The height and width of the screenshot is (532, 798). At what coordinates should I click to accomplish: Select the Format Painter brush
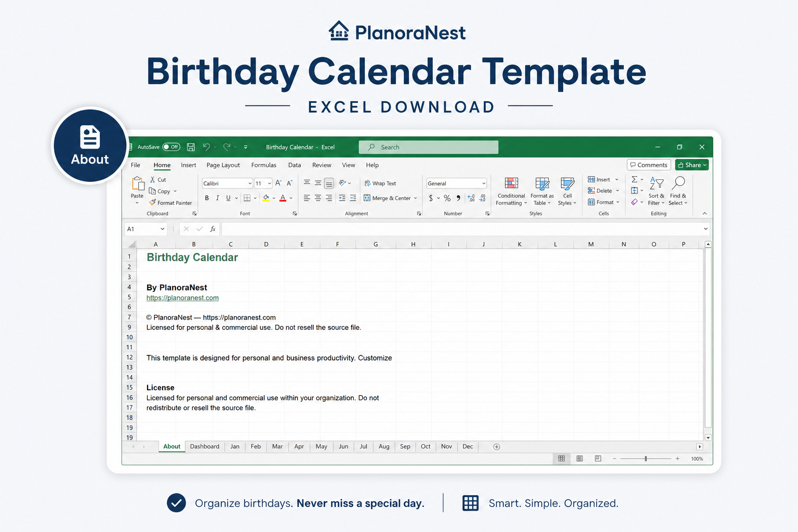tap(170, 203)
